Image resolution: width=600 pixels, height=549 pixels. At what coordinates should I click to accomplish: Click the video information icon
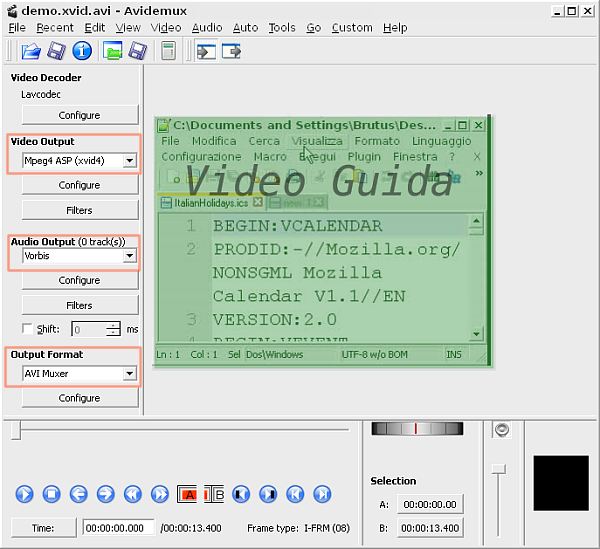coord(82,51)
